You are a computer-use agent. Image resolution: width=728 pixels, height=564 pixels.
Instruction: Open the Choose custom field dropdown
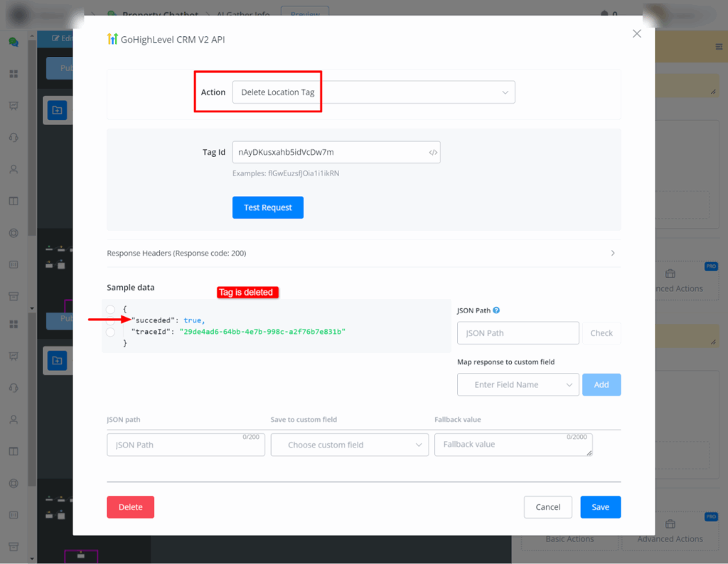tap(349, 445)
